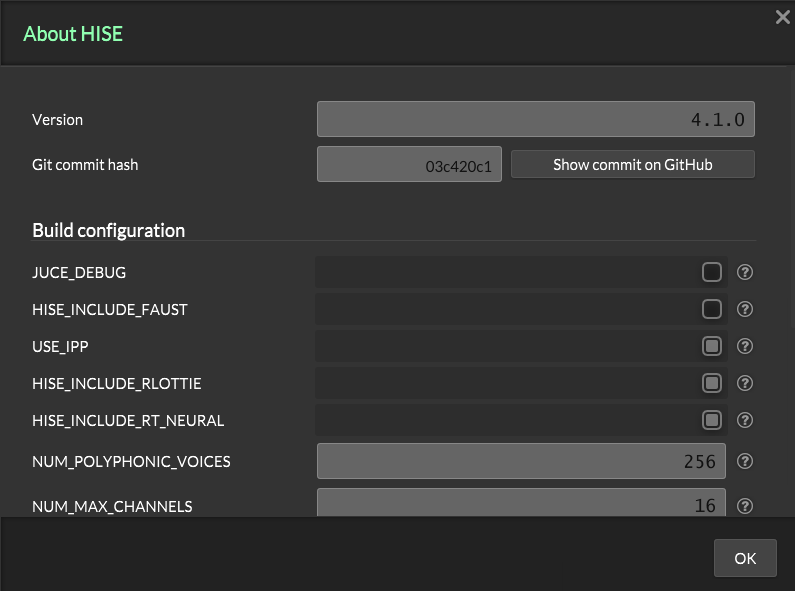The width and height of the screenshot is (795, 591).
Task: Click the 'Version' label
Action: click(57, 120)
